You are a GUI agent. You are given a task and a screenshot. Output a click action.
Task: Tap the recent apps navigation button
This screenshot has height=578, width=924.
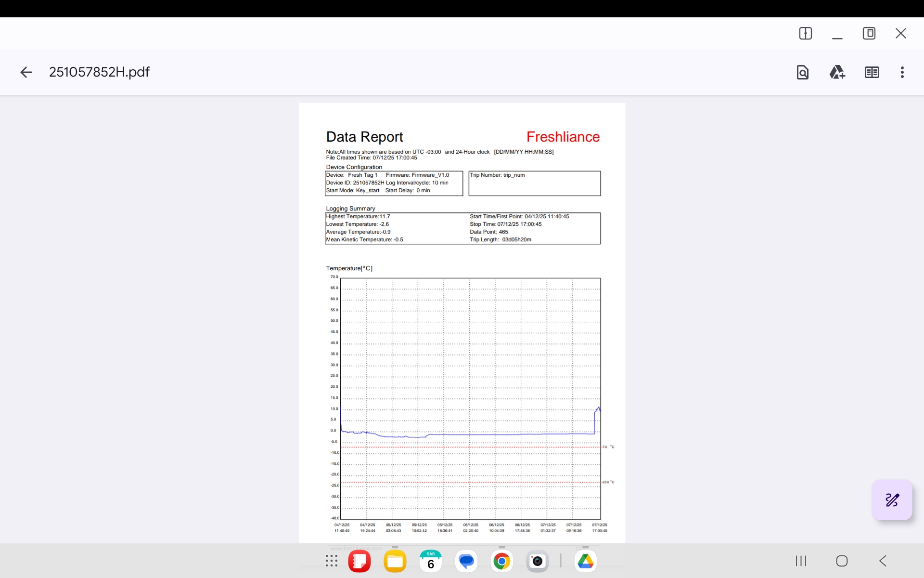(x=801, y=561)
